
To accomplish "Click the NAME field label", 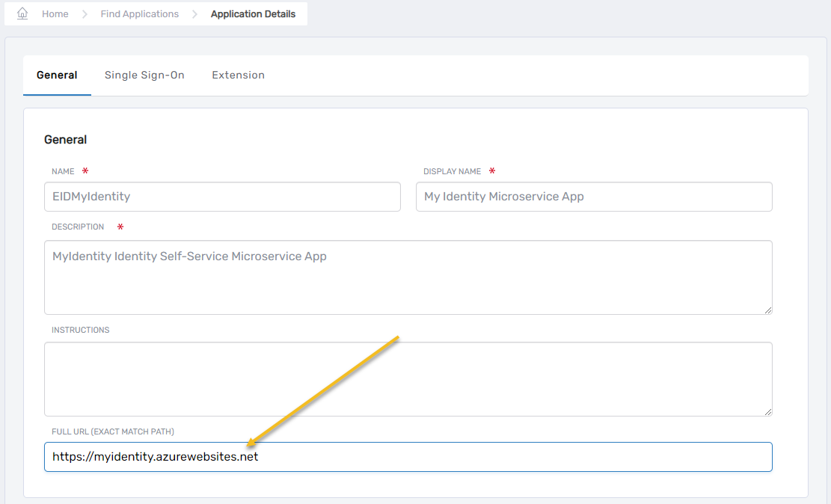I will (x=63, y=171).
